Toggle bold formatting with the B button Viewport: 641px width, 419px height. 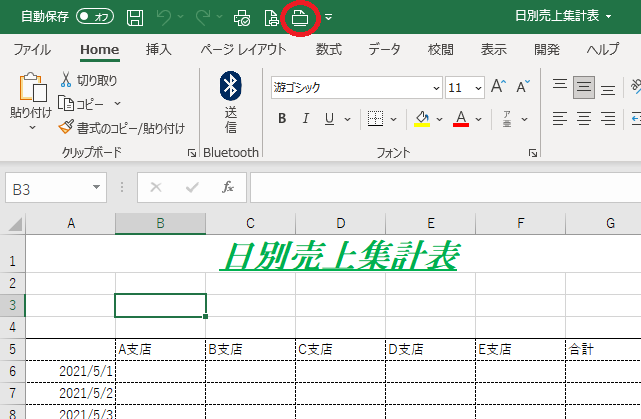coord(282,120)
